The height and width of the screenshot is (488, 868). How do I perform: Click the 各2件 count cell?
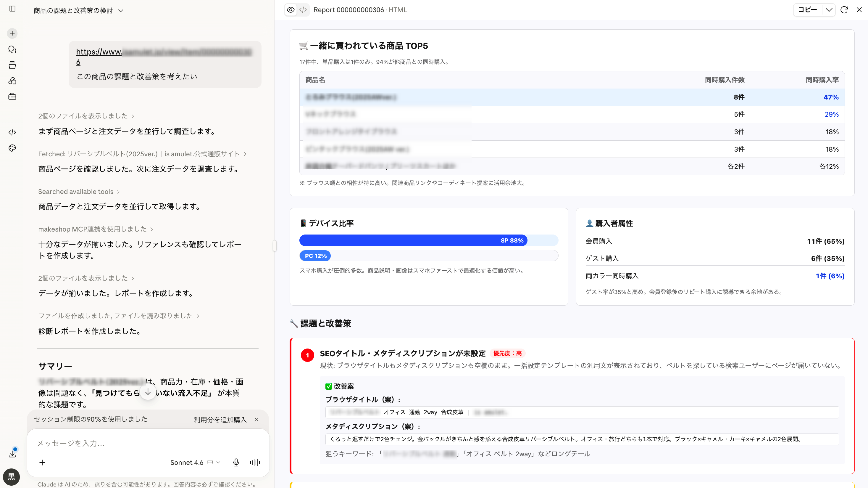[x=736, y=166]
